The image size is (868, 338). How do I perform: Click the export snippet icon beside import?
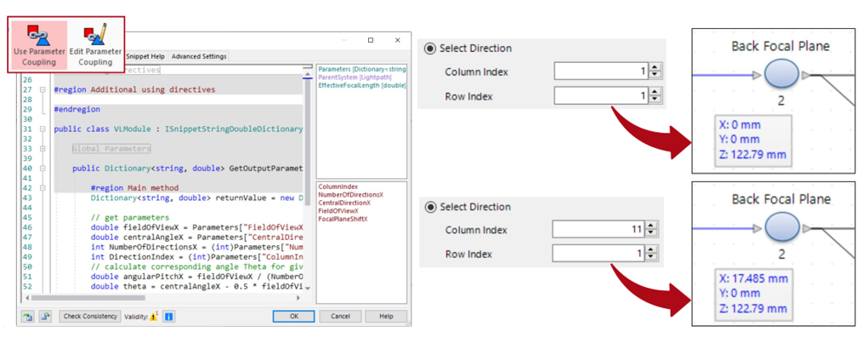(x=46, y=317)
